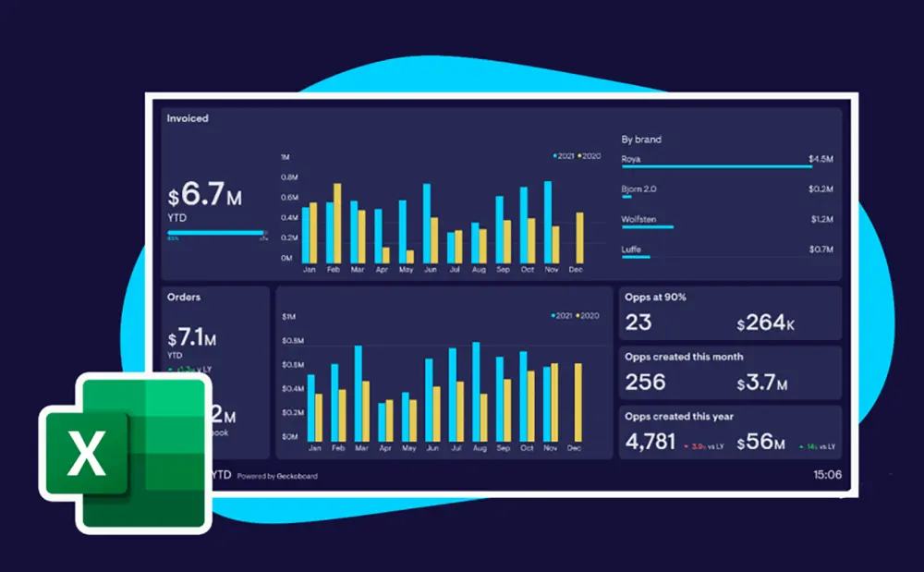Click the green growth arrow beside 14% vs LY
The height and width of the screenshot is (572, 924).
point(801,446)
